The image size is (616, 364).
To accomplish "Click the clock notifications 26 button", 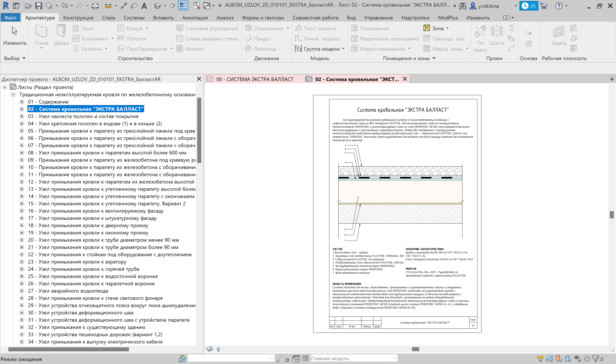I will (529, 6).
